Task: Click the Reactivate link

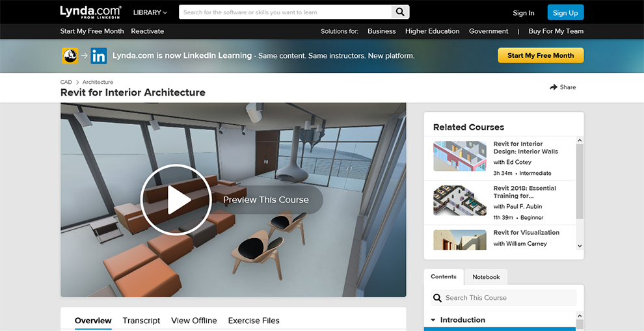Action: click(x=148, y=31)
